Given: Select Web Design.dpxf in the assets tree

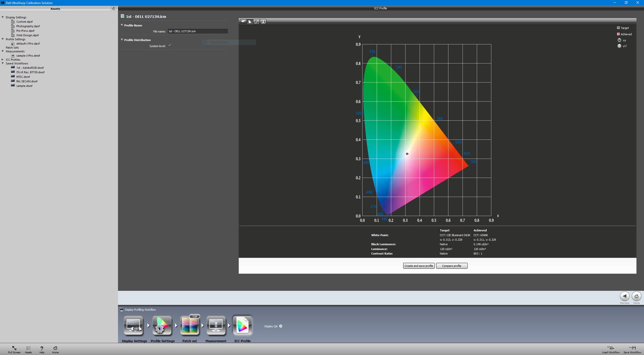Looking at the screenshot, I should click(x=27, y=35).
